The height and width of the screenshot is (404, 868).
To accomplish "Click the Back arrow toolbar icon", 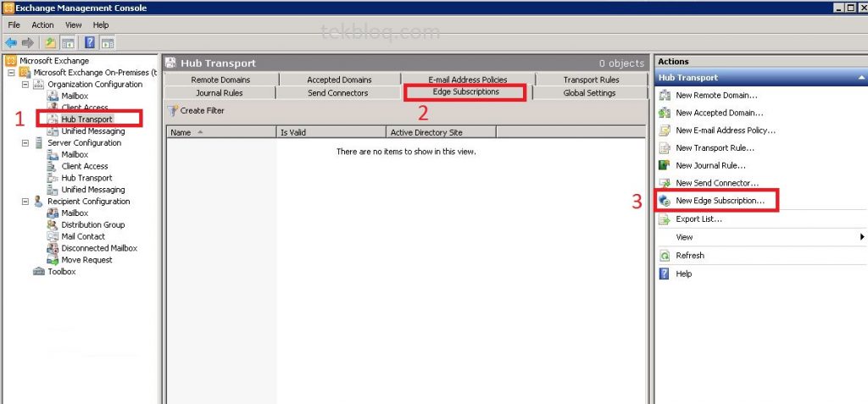I will click(x=10, y=42).
